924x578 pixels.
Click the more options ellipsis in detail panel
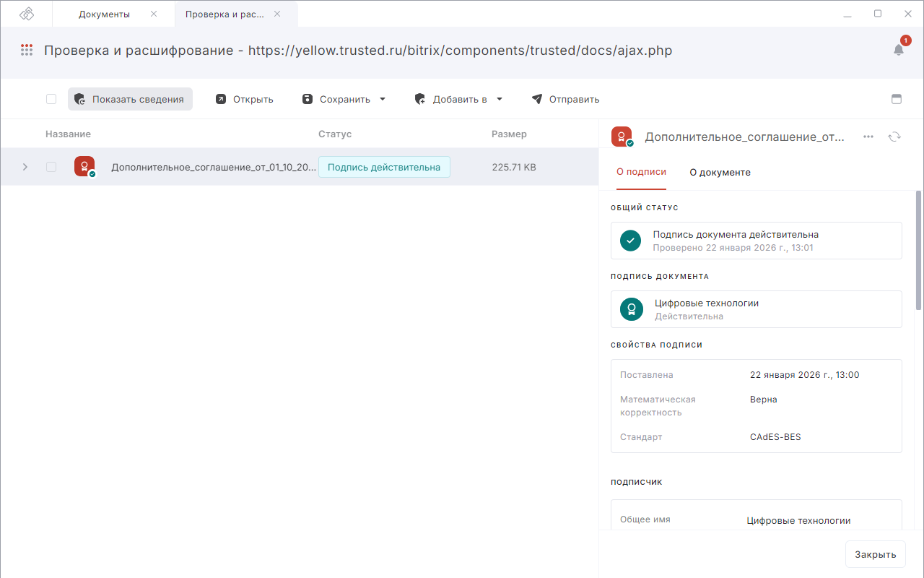click(x=868, y=136)
